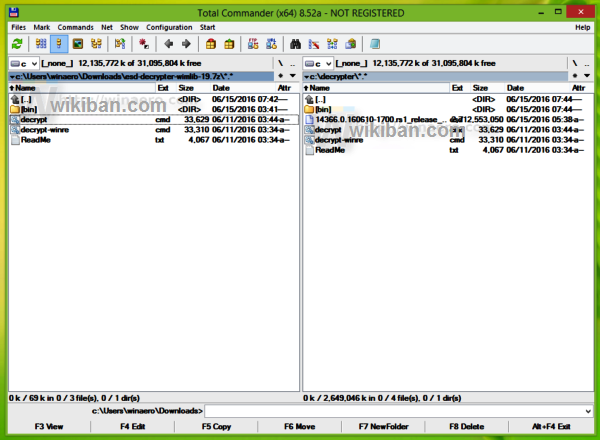The width and height of the screenshot is (600, 440).
Task: Click the F3 View button
Action: tap(49, 426)
